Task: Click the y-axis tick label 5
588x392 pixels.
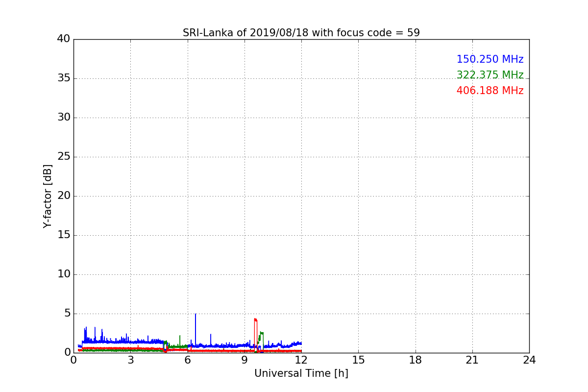Action: coord(67,314)
